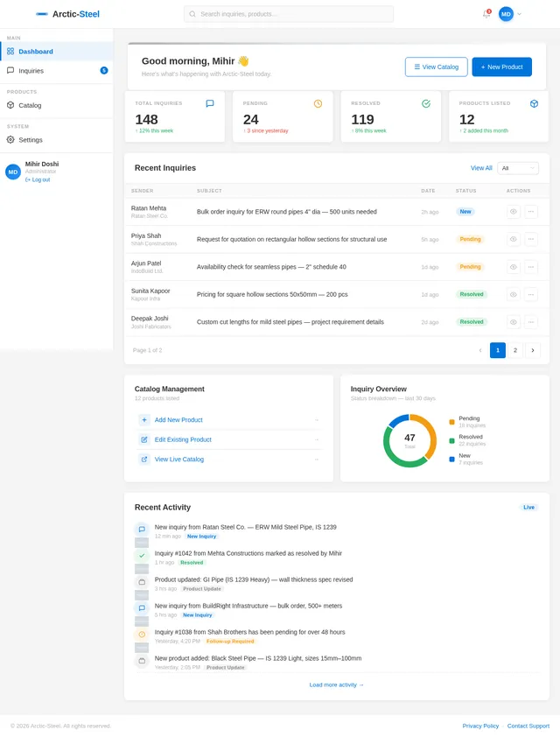Expand the user menu chevron in header
Image resolution: width=560 pixels, height=737 pixels.
[x=519, y=14]
